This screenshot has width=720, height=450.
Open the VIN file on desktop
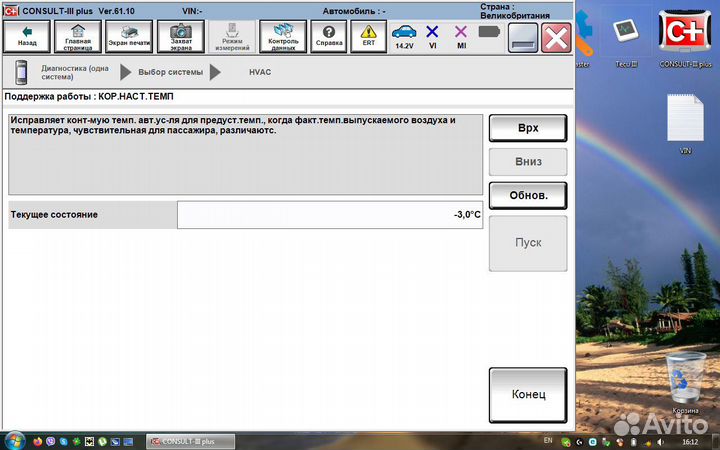pyautogui.click(x=686, y=125)
